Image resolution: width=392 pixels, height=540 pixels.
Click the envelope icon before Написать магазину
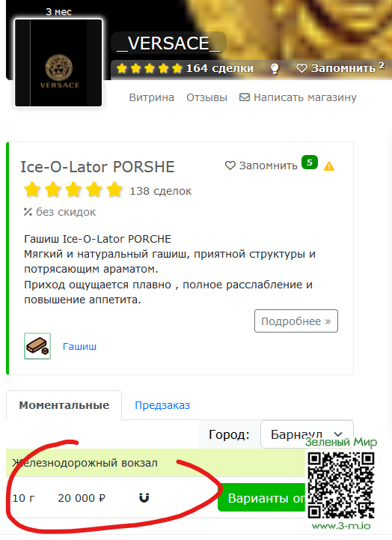click(245, 97)
